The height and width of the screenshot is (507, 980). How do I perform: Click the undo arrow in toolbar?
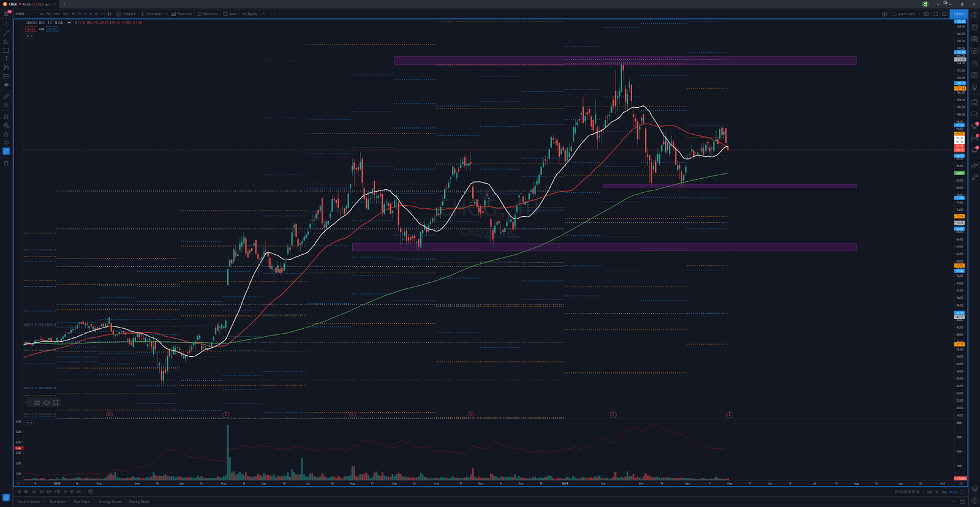coord(264,13)
